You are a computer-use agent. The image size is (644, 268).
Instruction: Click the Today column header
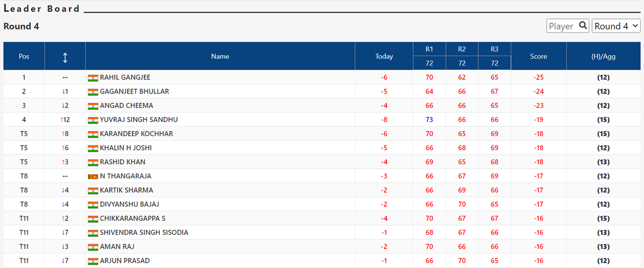pos(384,56)
